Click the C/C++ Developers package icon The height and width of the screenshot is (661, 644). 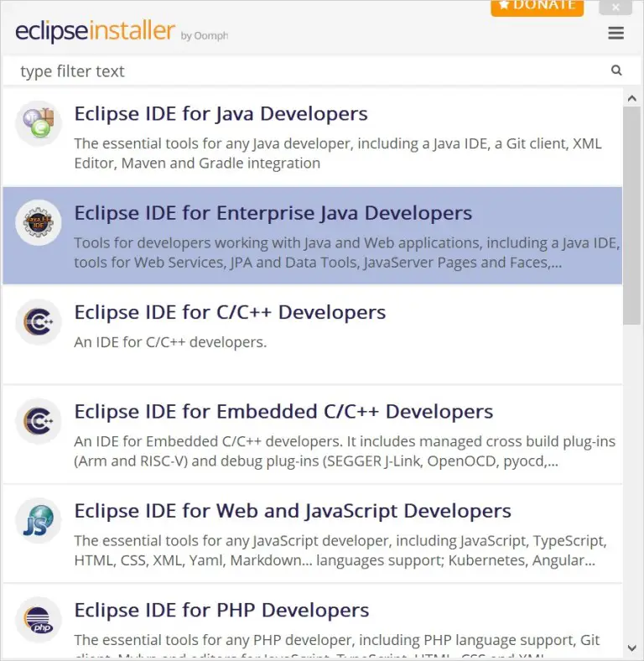click(x=39, y=322)
